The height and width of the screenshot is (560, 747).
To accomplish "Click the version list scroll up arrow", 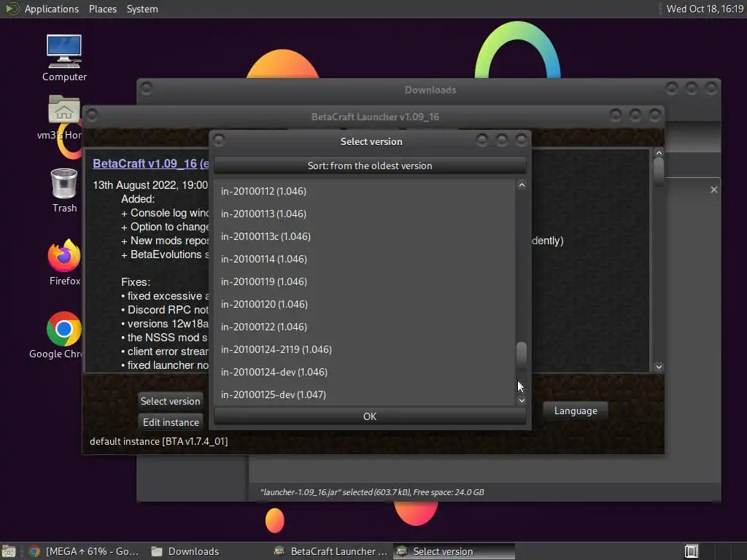I will click(x=522, y=184).
